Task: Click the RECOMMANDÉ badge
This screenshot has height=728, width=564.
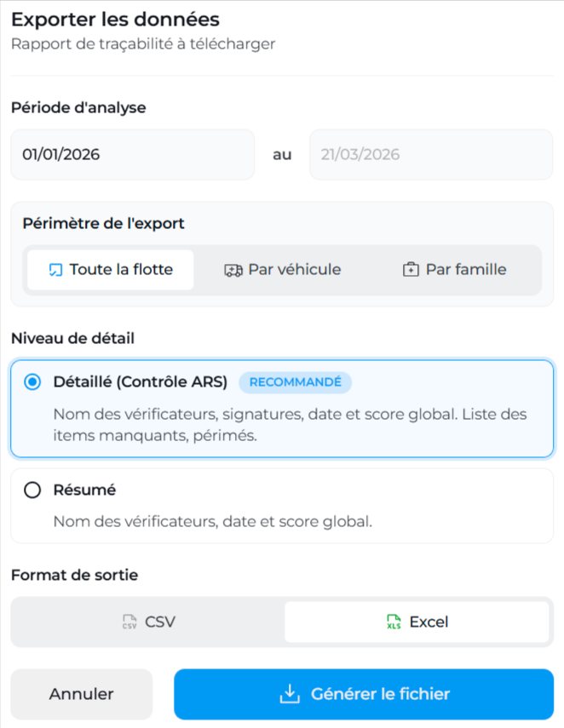Action: [295, 382]
